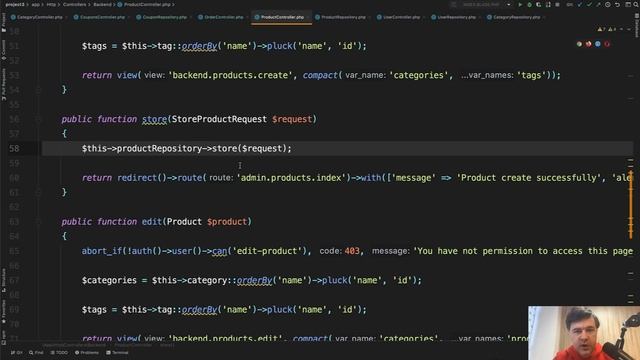
Task: Open the Pull Requests tool window
Action: point(4,84)
